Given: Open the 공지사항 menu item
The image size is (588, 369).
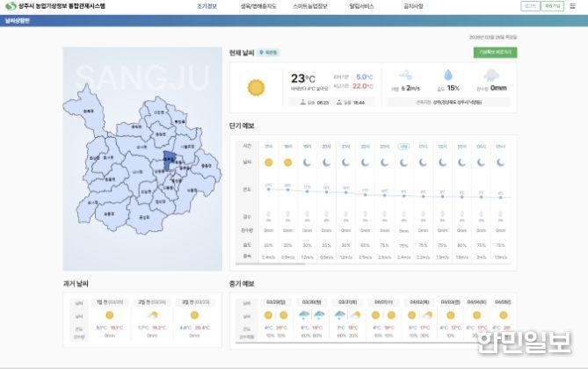Looking at the screenshot, I should point(412,6).
